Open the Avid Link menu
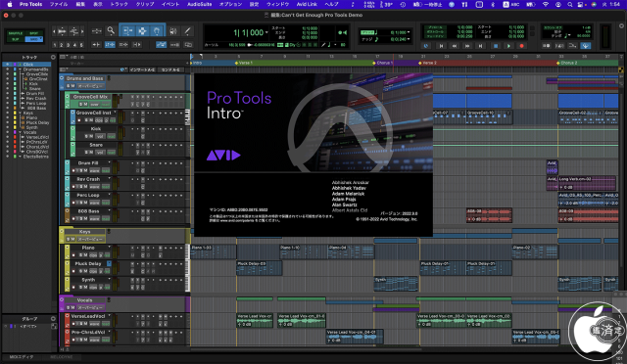Screen dimensions: 627x364 [307, 4]
